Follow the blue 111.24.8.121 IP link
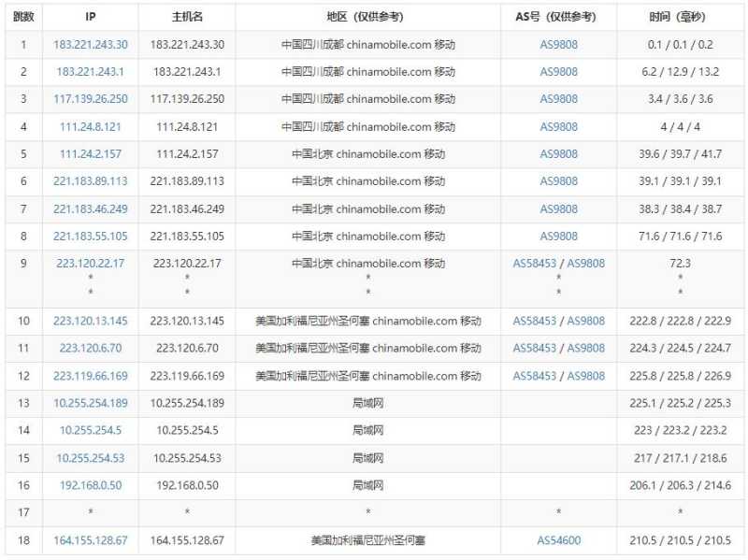This screenshot has height=560, width=748. point(91,127)
